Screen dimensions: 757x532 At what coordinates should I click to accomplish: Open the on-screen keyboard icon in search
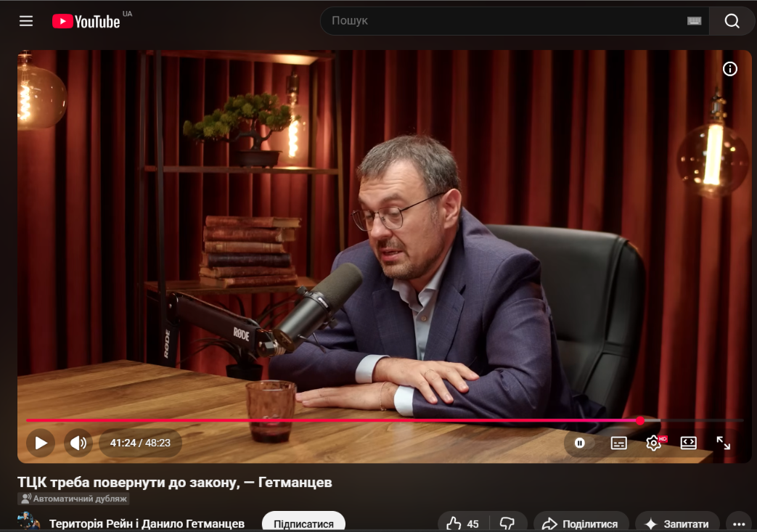point(694,21)
